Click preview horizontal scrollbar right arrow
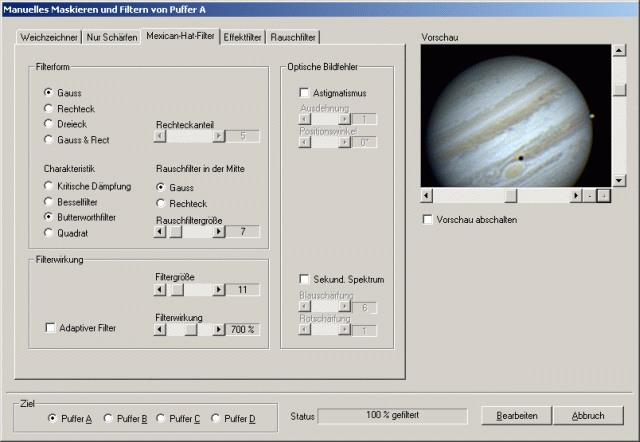 pos(576,196)
